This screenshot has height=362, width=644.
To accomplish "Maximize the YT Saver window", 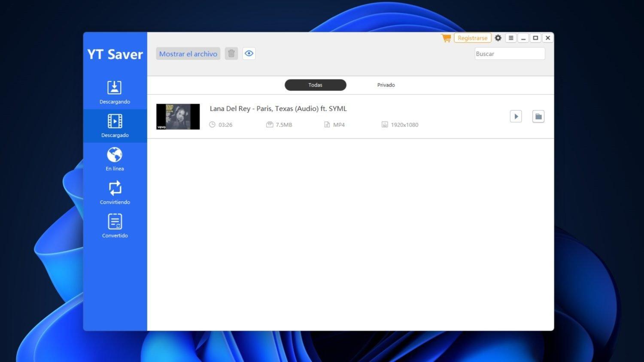I will click(x=535, y=38).
